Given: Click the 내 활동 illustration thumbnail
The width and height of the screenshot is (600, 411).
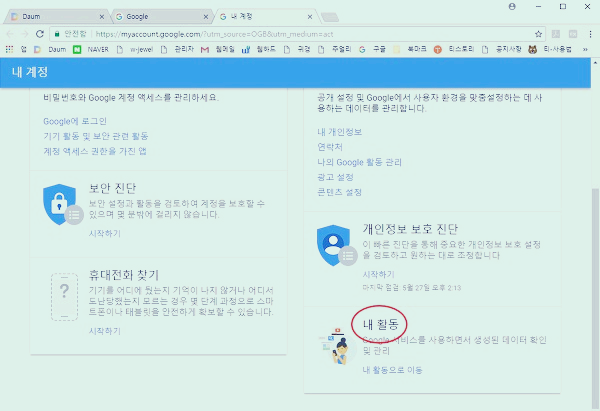Looking at the screenshot, I should [x=335, y=346].
